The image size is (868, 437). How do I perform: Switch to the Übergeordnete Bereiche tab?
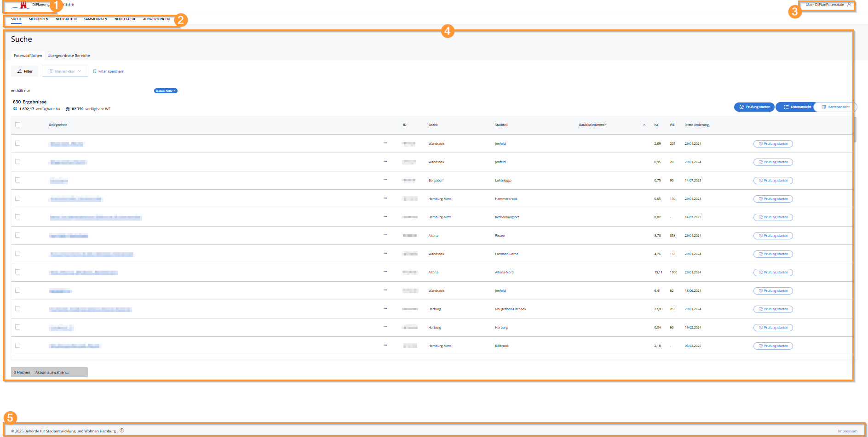click(x=69, y=56)
